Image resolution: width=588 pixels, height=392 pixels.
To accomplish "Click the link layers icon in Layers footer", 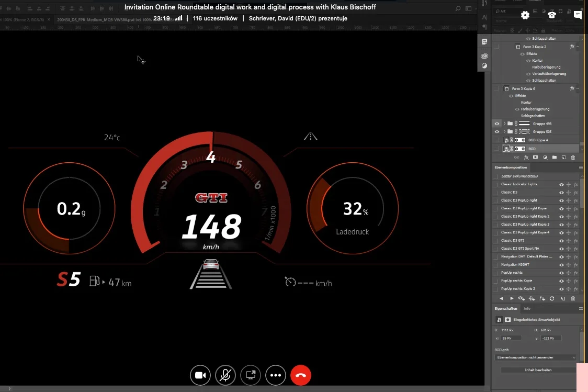I will [x=516, y=158].
